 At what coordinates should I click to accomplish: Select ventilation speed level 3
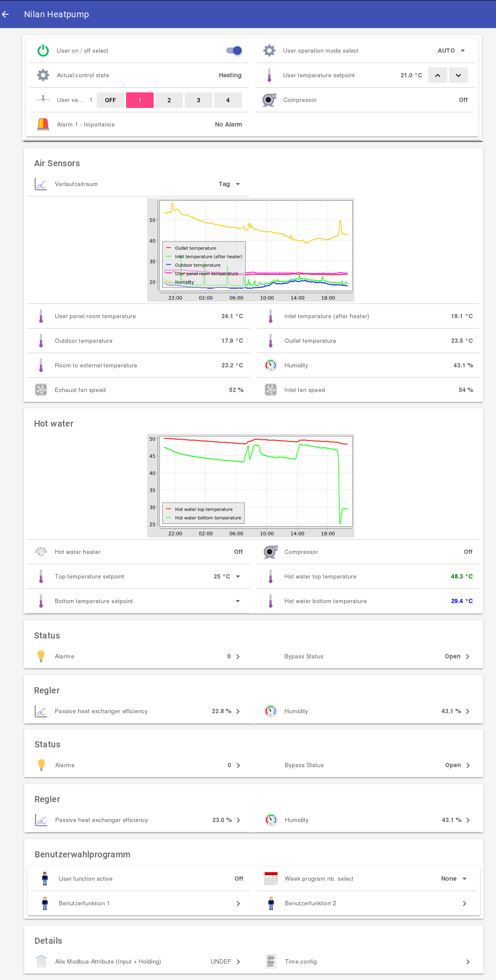coord(199,100)
